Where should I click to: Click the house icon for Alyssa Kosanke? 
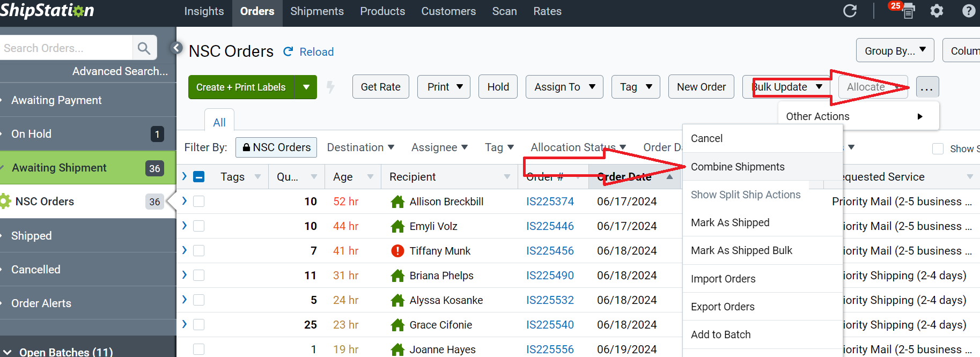pyautogui.click(x=397, y=300)
